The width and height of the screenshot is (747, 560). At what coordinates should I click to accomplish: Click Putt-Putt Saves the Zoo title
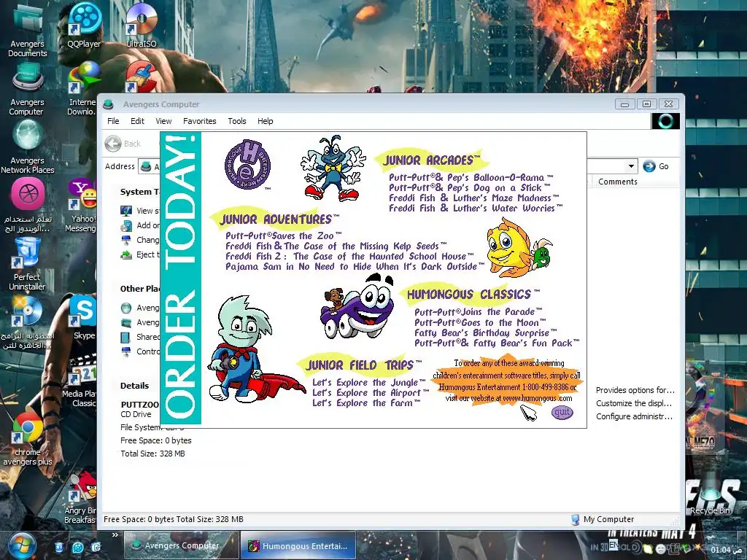pyautogui.click(x=284, y=236)
